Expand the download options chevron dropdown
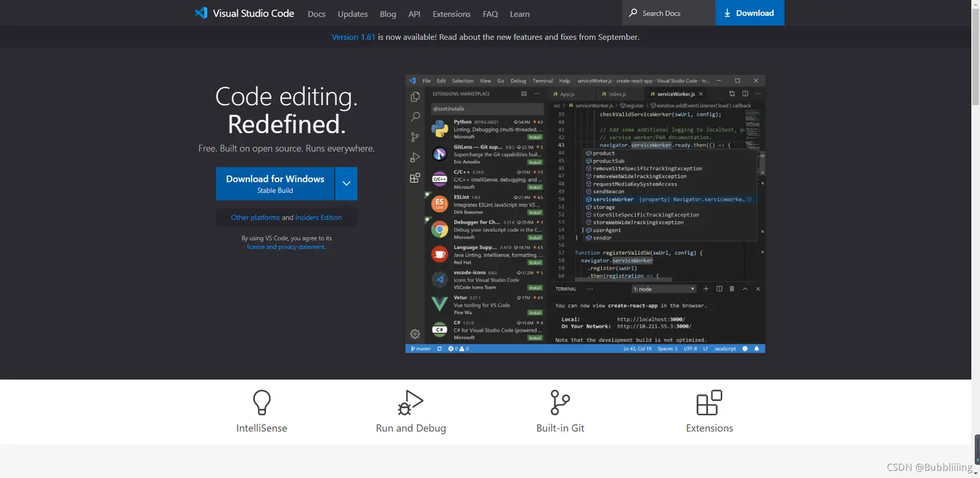 tap(346, 184)
